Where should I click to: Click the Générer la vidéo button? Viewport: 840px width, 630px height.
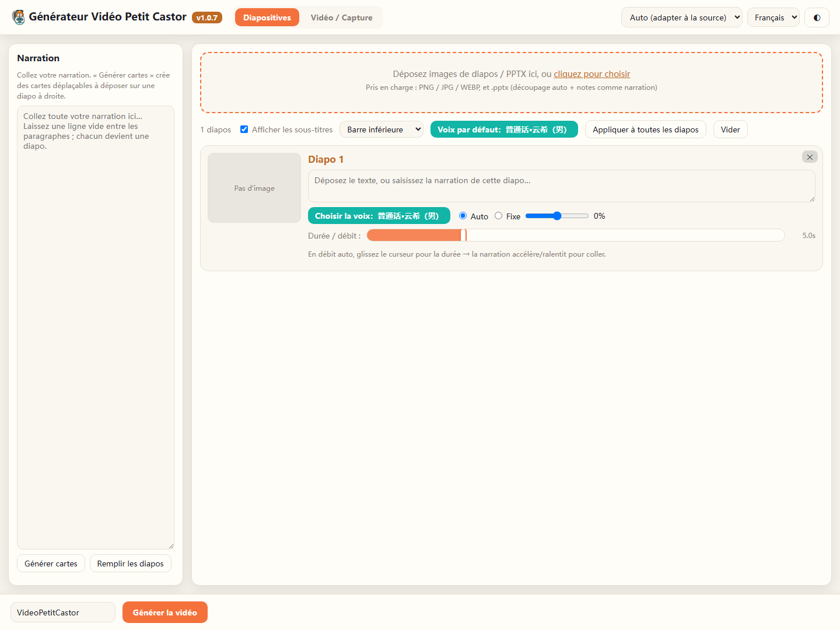point(165,612)
